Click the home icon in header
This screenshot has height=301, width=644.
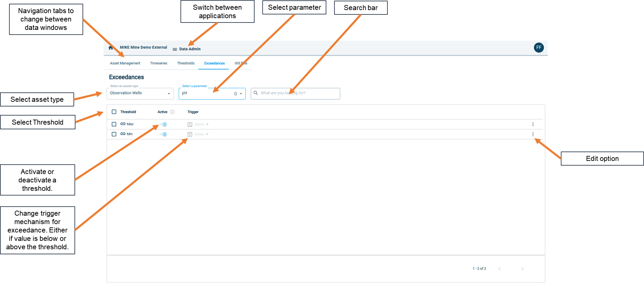(111, 48)
